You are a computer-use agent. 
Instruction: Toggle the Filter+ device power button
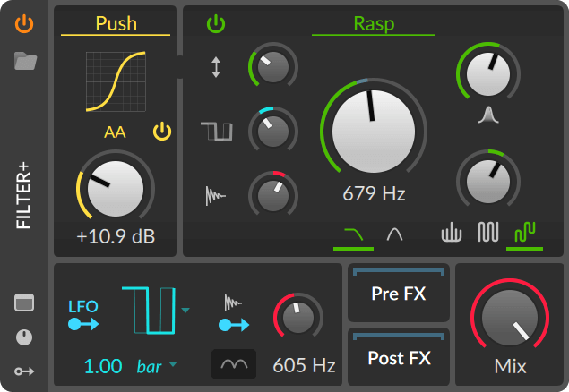click(25, 24)
